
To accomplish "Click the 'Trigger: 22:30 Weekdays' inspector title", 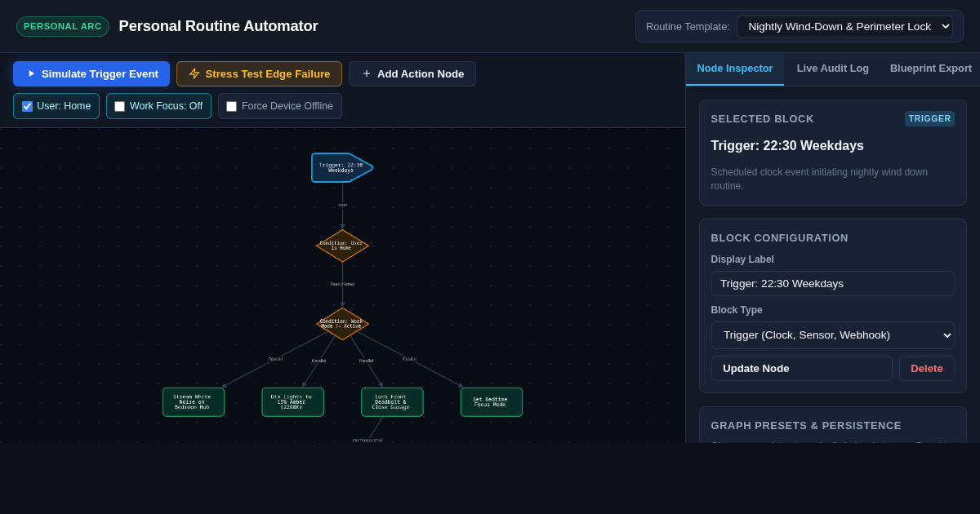I will (x=787, y=146).
